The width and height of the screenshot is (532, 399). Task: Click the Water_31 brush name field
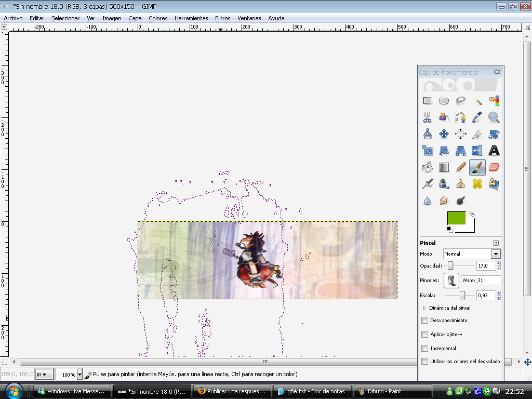pos(481,280)
